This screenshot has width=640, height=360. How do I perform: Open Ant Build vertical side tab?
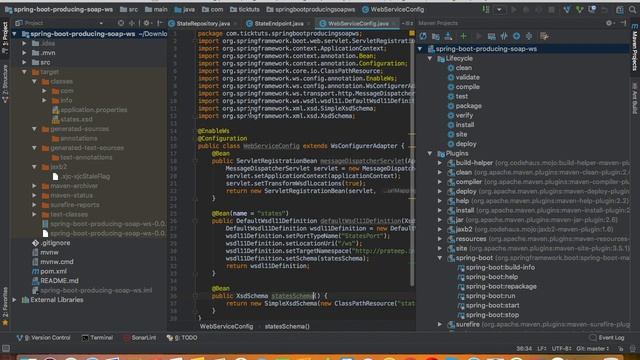point(635,98)
